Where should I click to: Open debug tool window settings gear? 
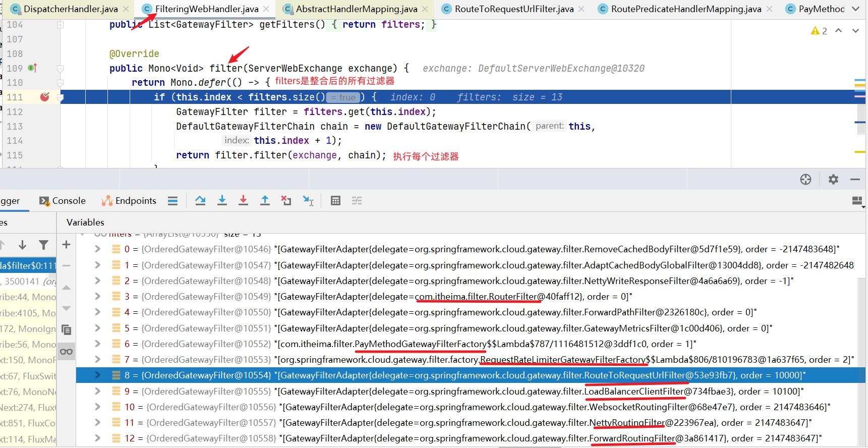833,179
